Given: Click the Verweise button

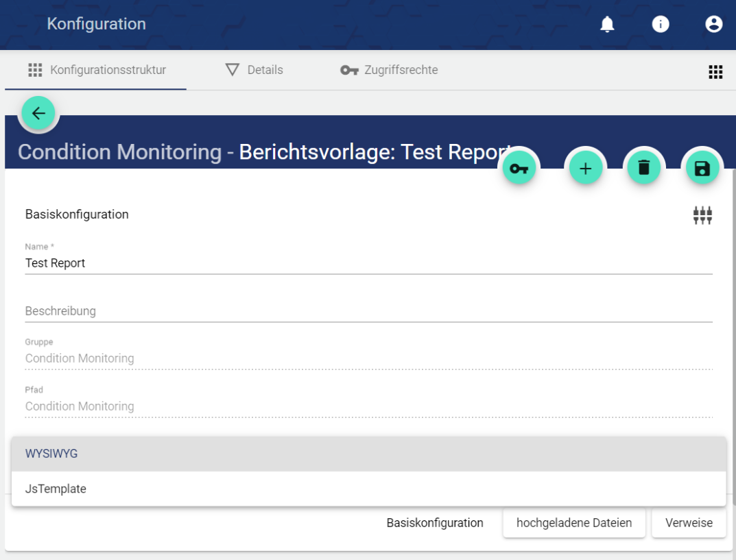Looking at the screenshot, I should coord(689,523).
